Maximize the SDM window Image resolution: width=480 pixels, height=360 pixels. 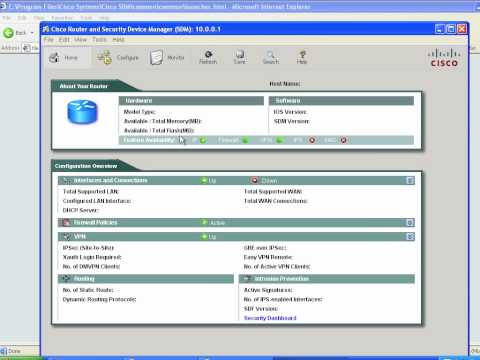(x=451, y=29)
